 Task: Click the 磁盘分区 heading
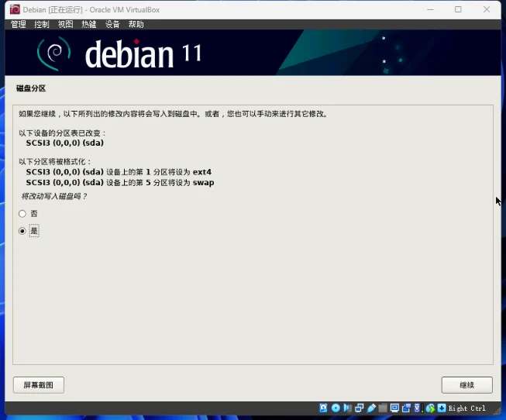pyautogui.click(x=31, y=88)
